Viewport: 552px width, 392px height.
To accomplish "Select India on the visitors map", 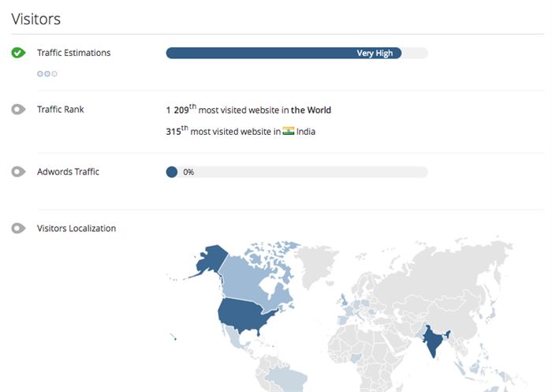I will pyautogui.click(x=431, y=341).
